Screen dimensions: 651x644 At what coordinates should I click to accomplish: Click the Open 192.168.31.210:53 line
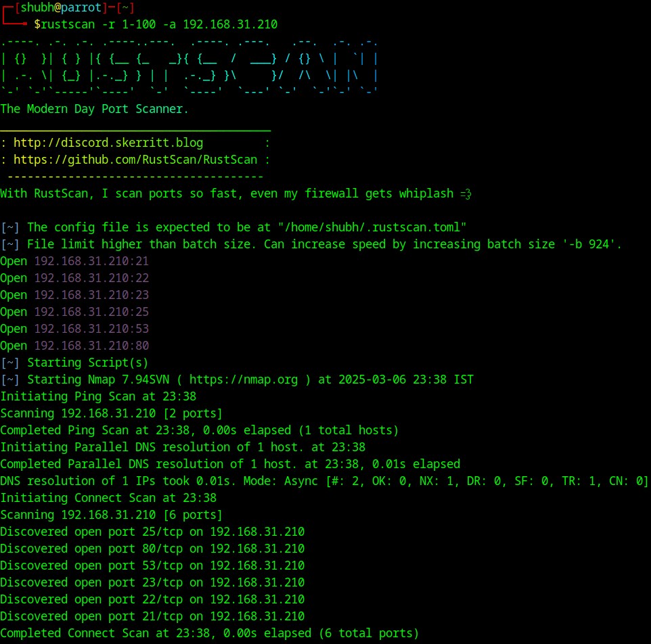pos(74,329)
